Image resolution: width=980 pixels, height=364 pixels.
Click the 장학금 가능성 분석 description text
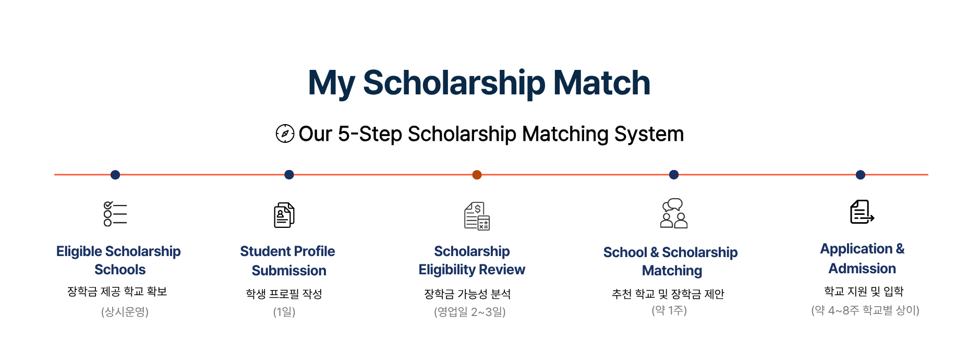(x=467, y=294)
